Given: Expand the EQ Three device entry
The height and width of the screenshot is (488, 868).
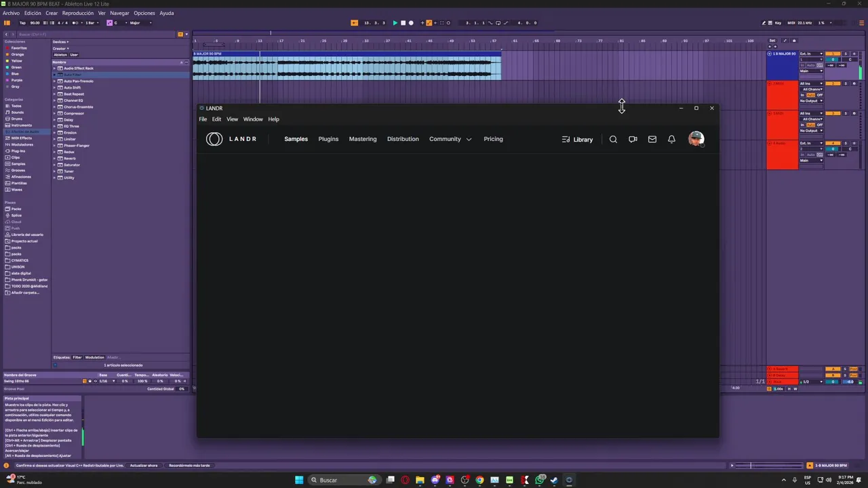Looking at the screenshot, I should (55, 126).
